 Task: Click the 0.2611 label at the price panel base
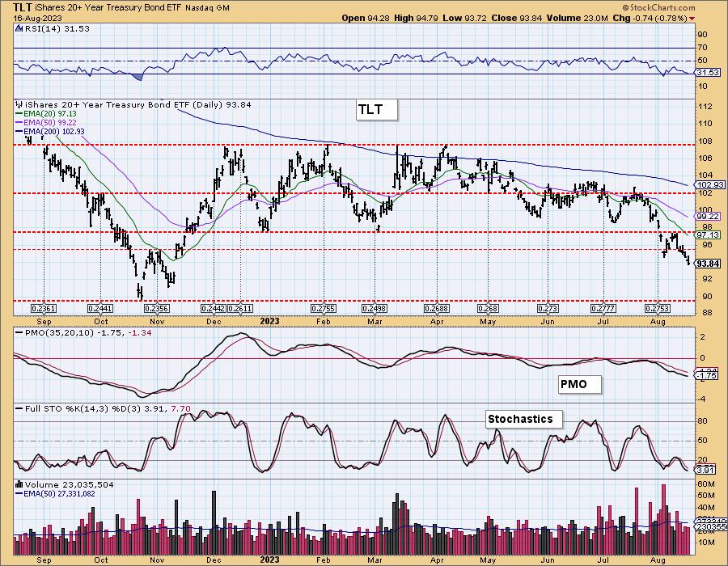(x=240, y=309)
